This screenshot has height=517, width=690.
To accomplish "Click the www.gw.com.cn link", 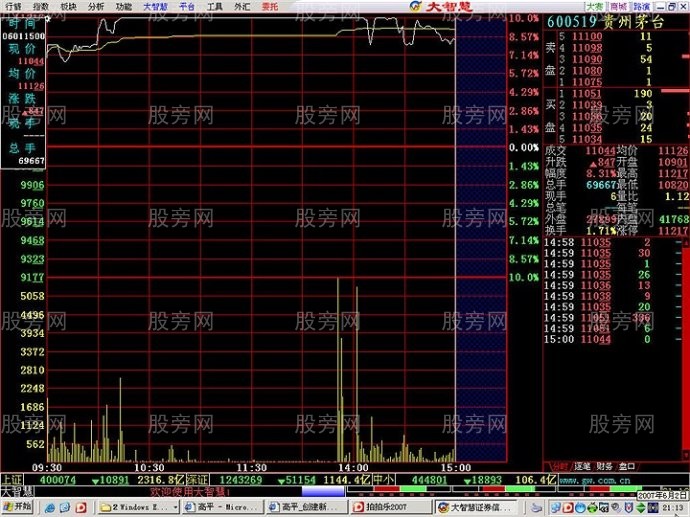I will coord(595,480).
